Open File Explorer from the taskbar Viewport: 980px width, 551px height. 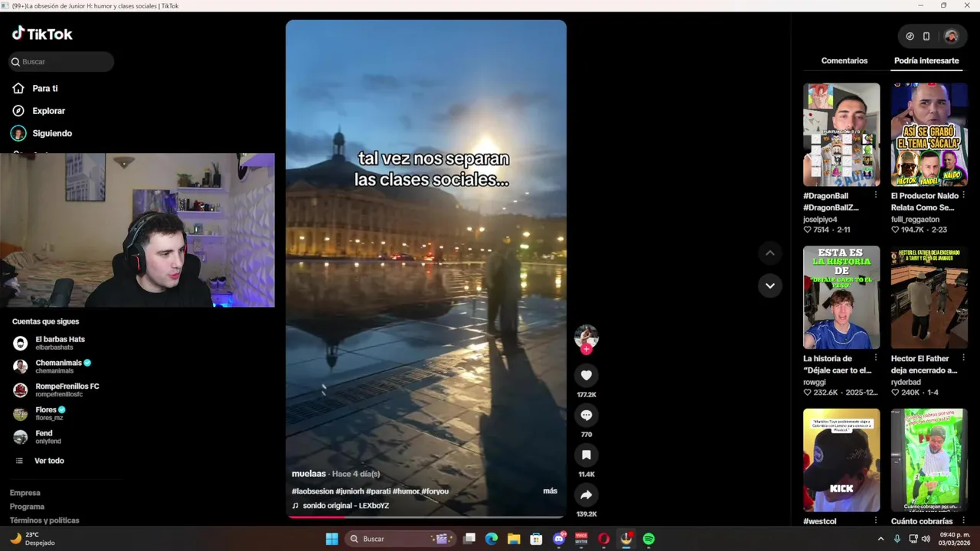514,539
